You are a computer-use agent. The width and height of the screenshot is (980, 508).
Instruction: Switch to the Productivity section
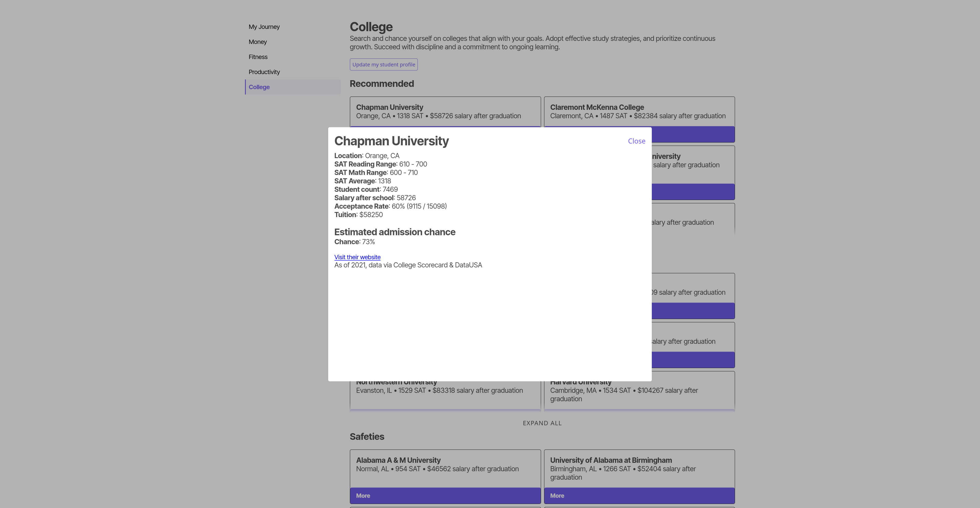tap(264, 72)
